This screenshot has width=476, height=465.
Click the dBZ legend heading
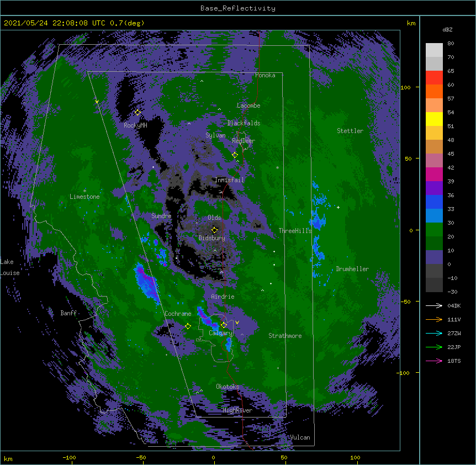pos(447,29)
